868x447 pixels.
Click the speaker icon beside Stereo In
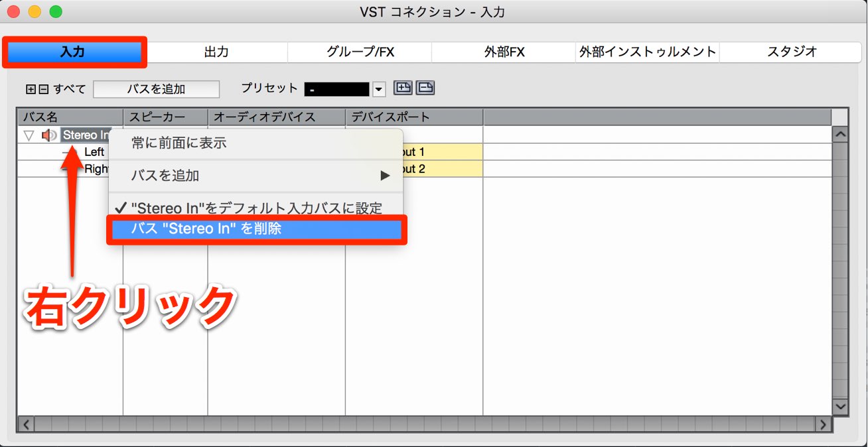click(x=49, y=135)
